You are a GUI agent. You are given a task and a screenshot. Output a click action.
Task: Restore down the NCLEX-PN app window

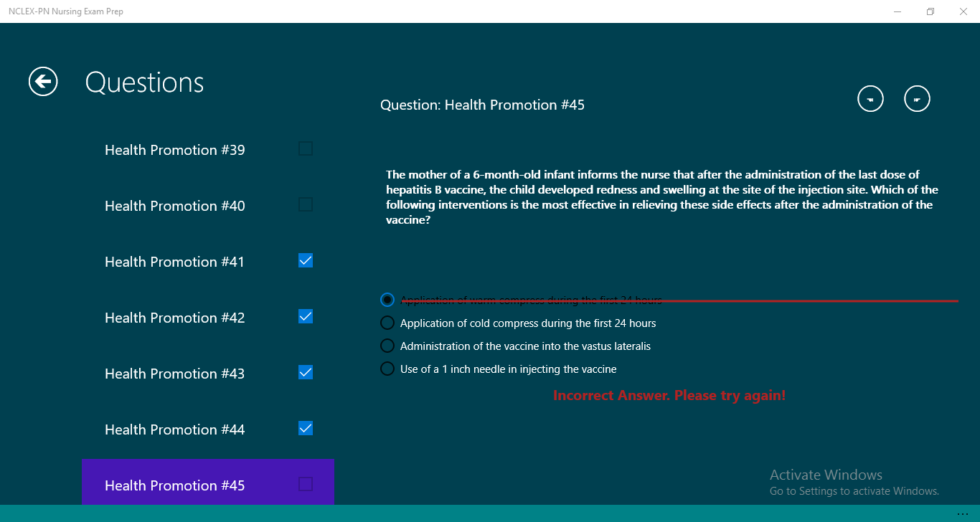click(x=930, y=11)
